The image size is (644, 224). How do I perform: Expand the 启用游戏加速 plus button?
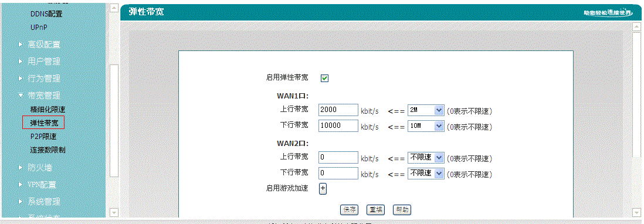point(323,188)
